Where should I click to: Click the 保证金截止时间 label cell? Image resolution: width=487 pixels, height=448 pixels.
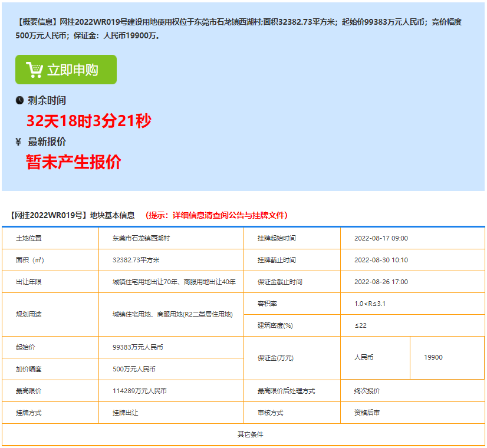[x=292, y=282]
